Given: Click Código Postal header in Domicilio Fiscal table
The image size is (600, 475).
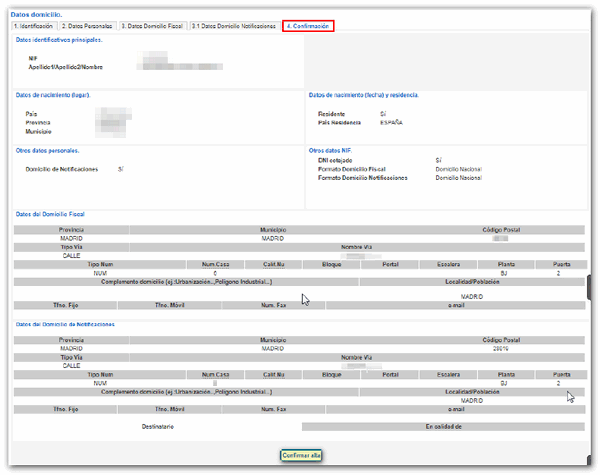Looking at the screenshot, I should point(501,230).
